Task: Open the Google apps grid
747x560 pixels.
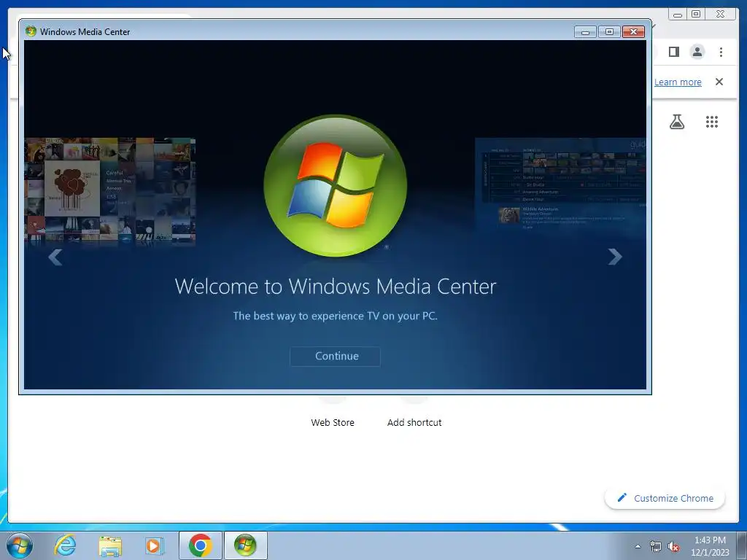Action: pos(711,122)
